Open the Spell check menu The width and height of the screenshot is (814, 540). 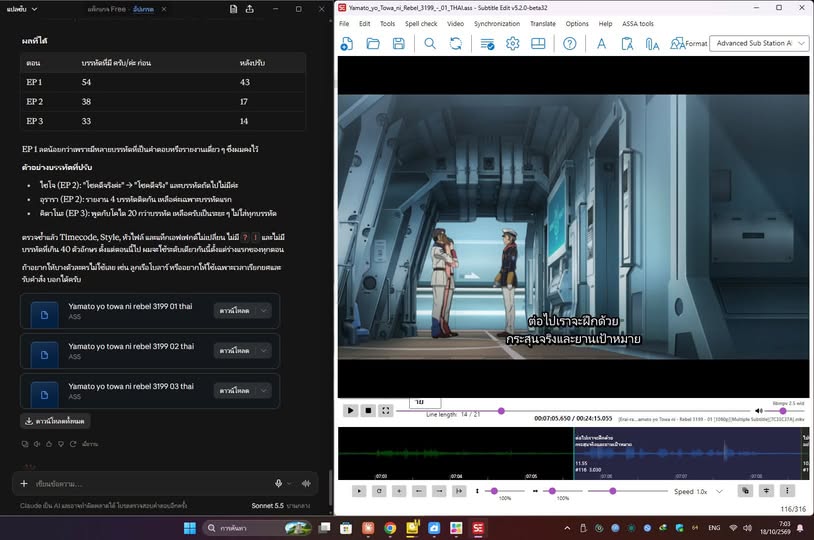point(421,24)
